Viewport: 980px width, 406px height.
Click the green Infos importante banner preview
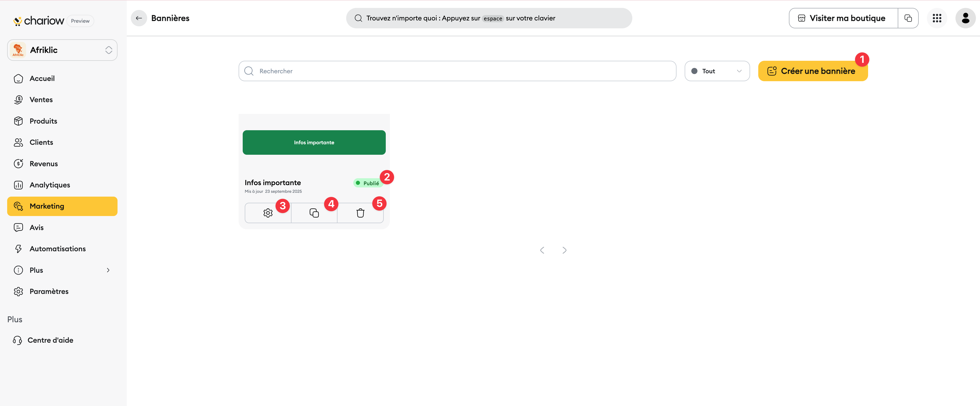tap(314, 142)
